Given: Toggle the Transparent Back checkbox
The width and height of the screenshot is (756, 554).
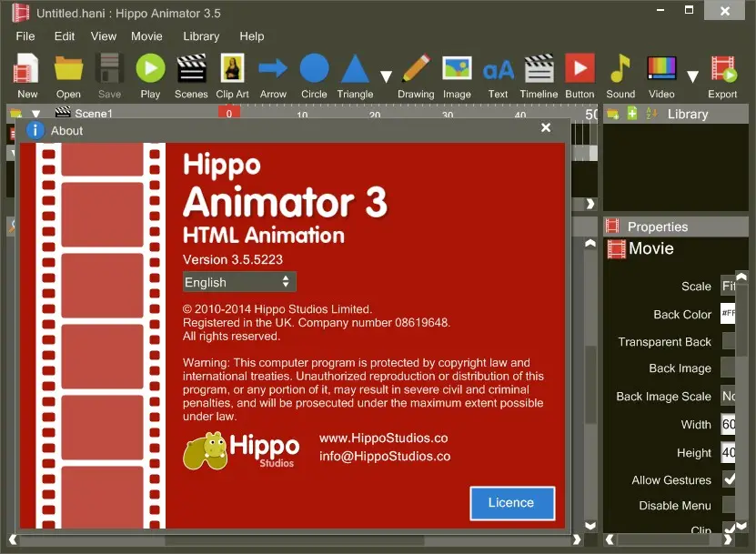Looking at the screenshot, I should pos(729,341).
